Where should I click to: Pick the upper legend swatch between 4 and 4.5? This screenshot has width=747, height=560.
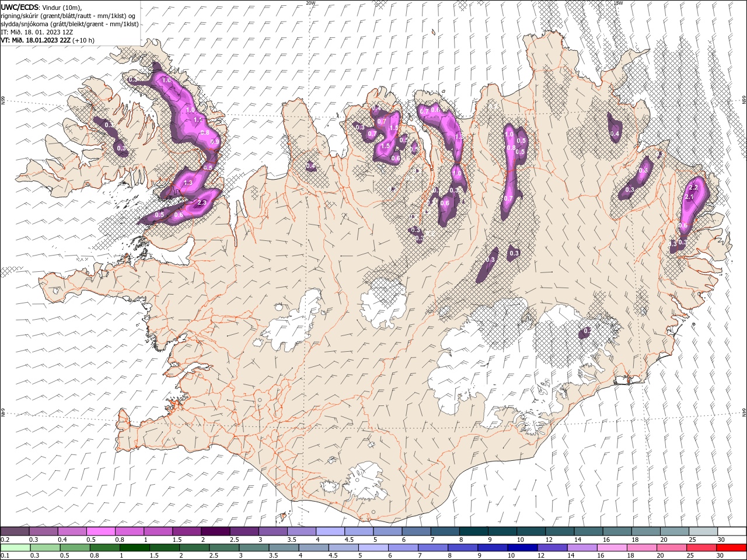(x=330, y=531)
